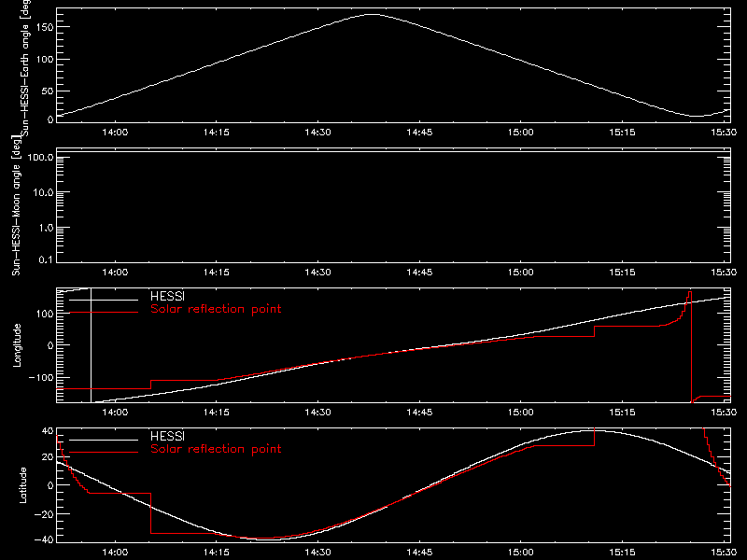Click the peak of the Sun-HESSI-Earth angle curve
The height and width of the screenshot is (560, 747).
372,15
